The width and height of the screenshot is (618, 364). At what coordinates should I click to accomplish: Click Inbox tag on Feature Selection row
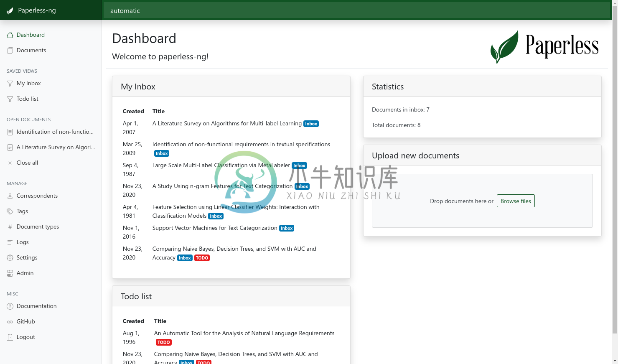point(216,216)
